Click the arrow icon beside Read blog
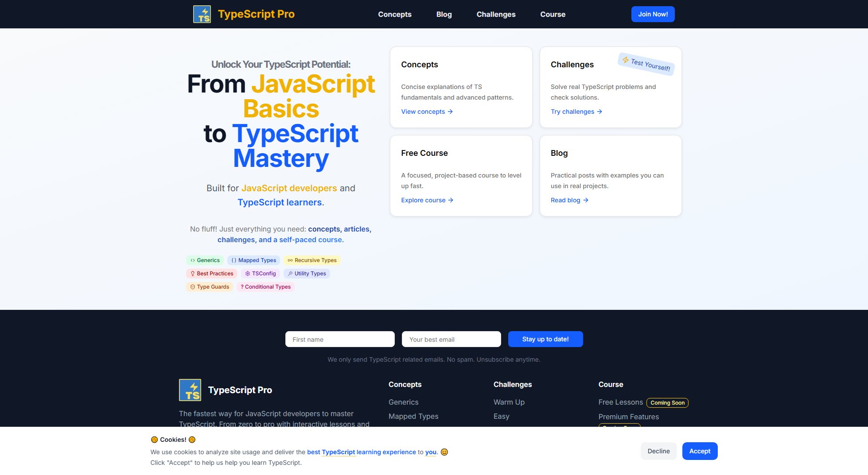868x475 pixels. [586, 200]
